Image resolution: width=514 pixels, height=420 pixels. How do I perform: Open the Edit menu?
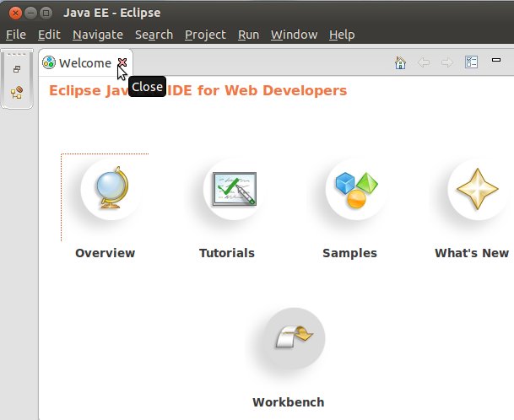click(x=49, y=35)
